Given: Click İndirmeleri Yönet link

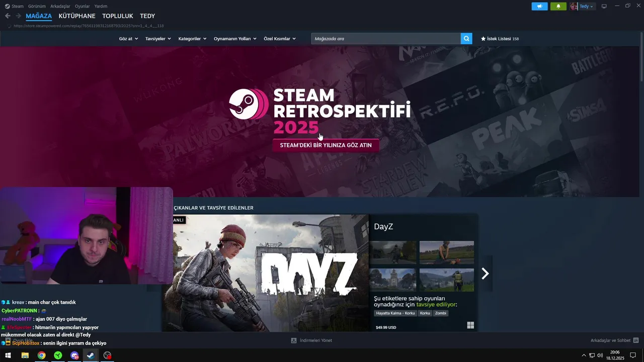Looking at the screenshot, I should coord(315,340).
